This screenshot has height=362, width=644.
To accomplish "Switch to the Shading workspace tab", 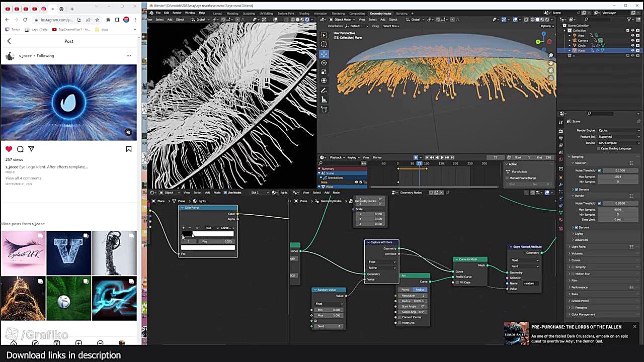I will (x=304, y=13).
